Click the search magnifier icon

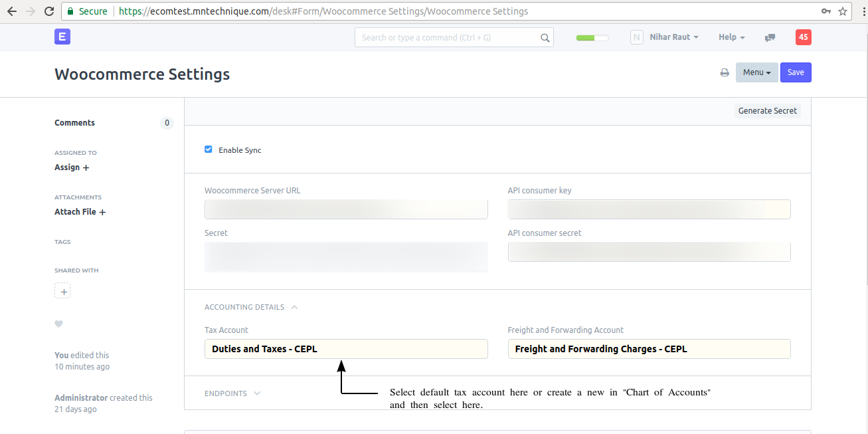(545, 38)
